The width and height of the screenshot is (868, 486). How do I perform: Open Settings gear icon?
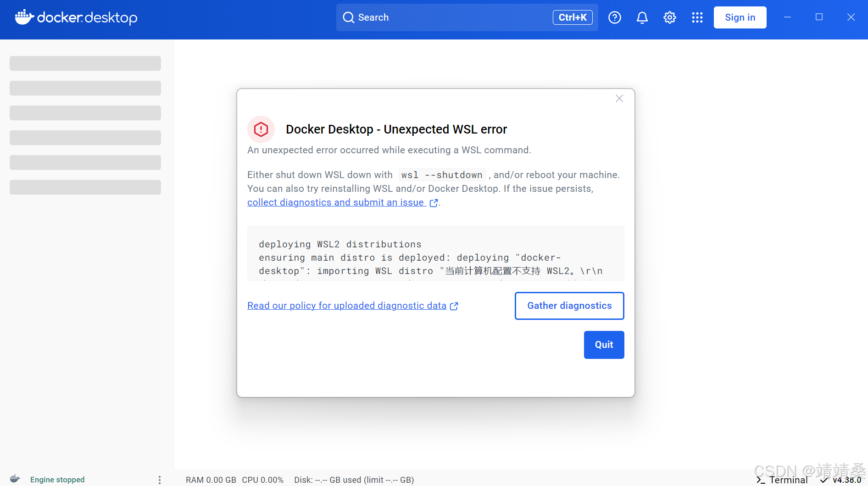[669, 17]
